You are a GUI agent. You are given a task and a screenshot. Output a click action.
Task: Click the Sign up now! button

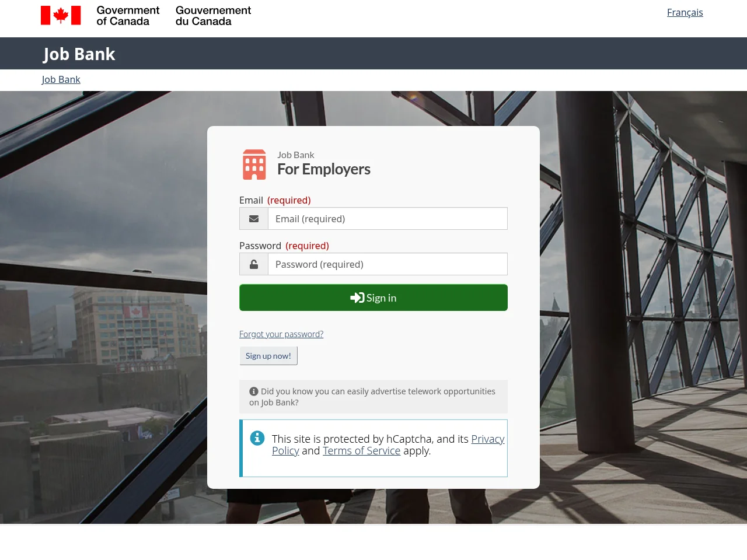click(268, 356)
